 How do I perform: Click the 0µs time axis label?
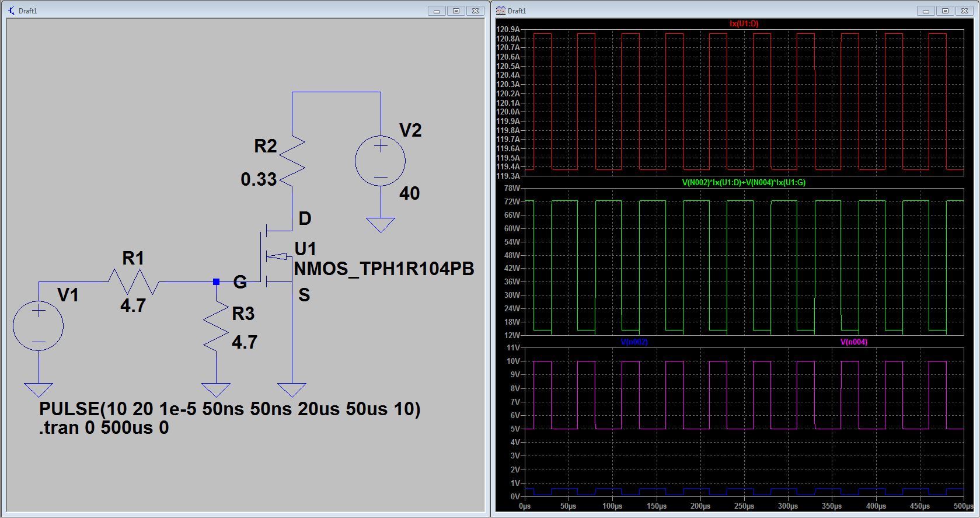(525, 506)
